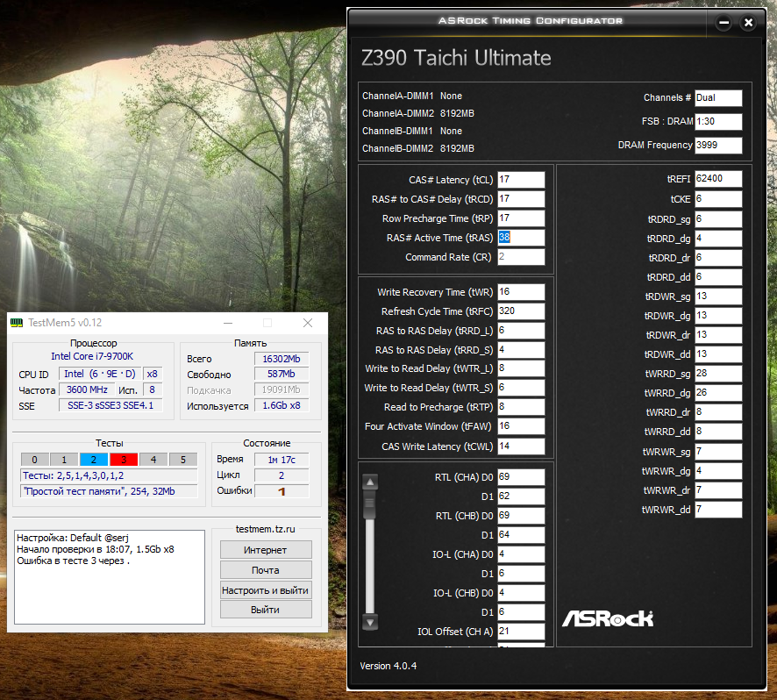Screen dimensions: 777x700
Task: Click the CAS Write Latency (tCWL) field
Action: pos(521,446)
